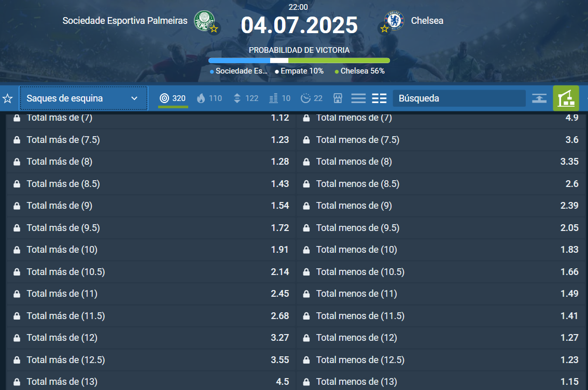Open the 22 time-interval markets tab
Screen dimensions: 588x390
(x=312, y=98)
